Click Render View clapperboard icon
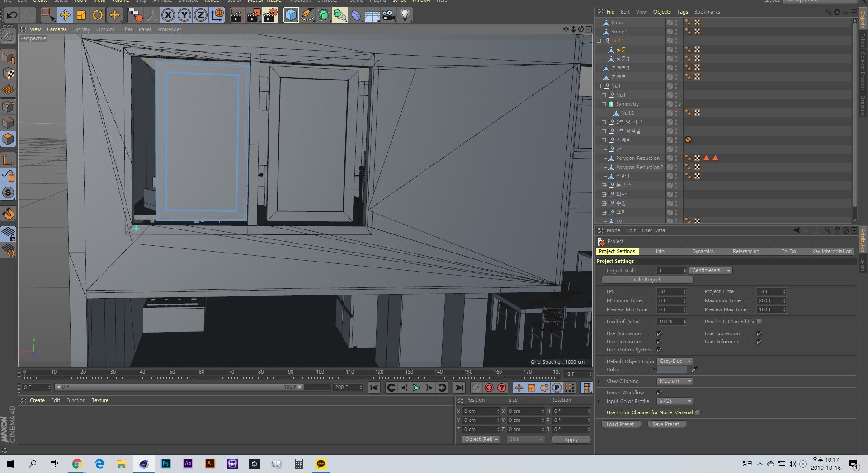Image resolution: width=868 pixels, height=473 pixels. [x=237, y=15]
